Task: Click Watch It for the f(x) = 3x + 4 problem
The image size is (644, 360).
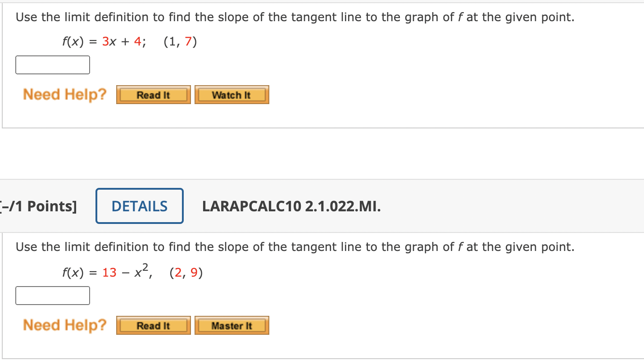Action: click(x=231, y=95)
